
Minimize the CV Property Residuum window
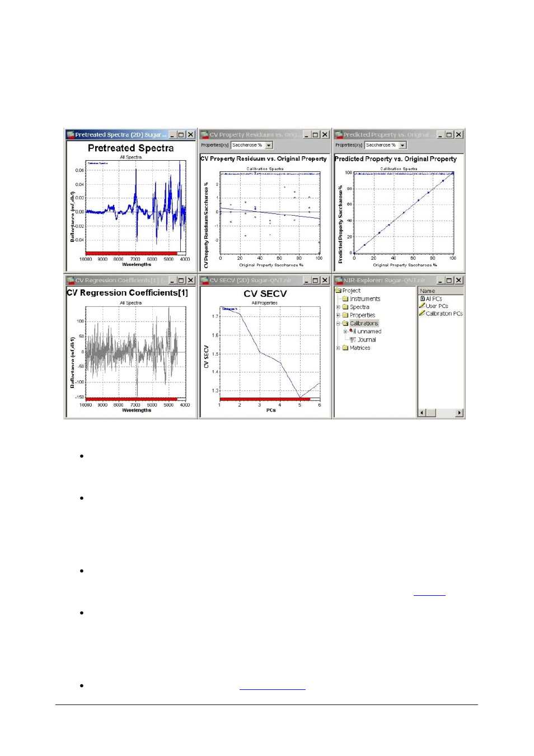click(306, 135)
